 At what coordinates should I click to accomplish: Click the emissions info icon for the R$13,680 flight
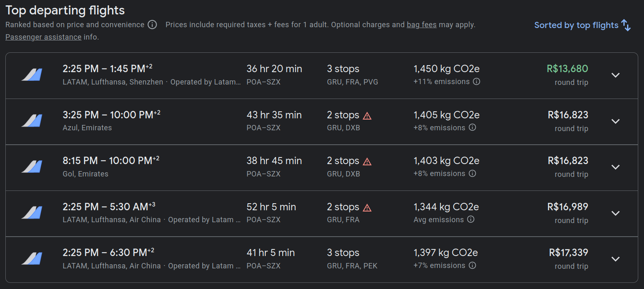tap(476, 82)
